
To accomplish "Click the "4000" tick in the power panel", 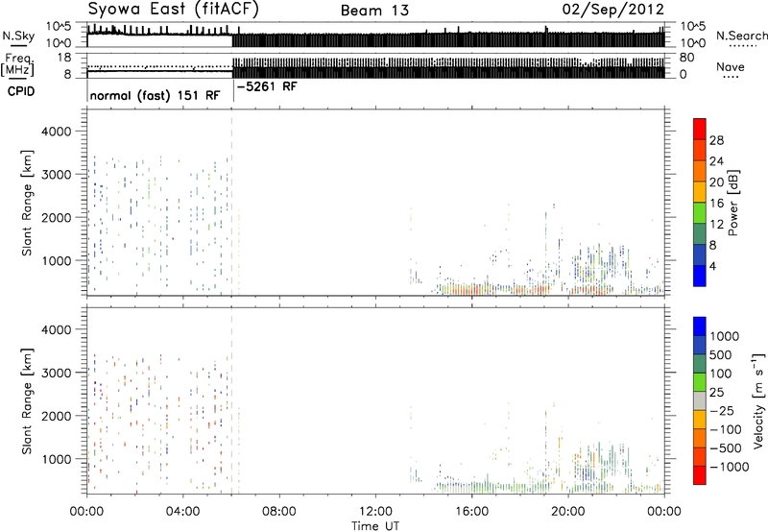I will [57, 132].
